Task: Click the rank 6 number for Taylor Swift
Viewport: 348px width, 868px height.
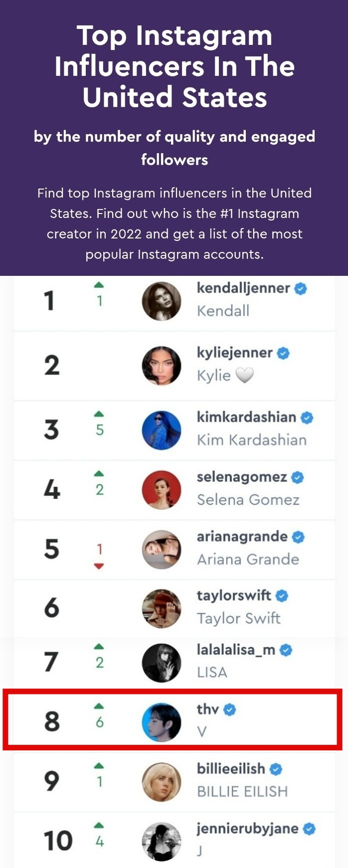Action: coord(52,608)
